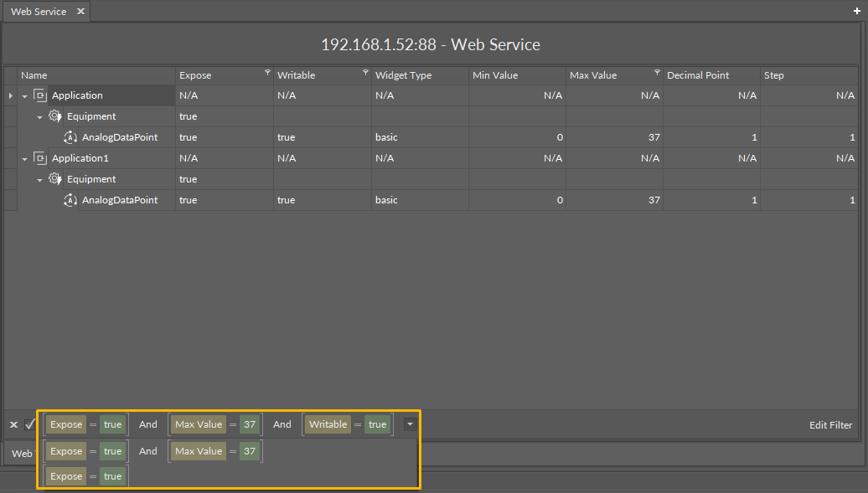The image size is (868, 493).
Task: Toggle the filter enabled checkbox
Action: click(30, 424)
